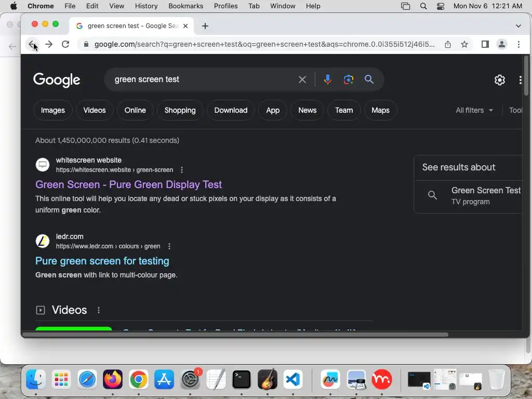Open the Bookmarks menu
The width and height of the screenshot is (532, 399).
click(185, 6)
